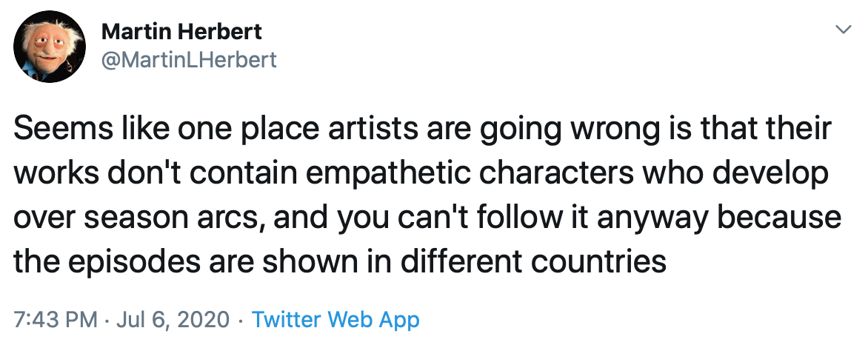
Task: Click the phrase 'empathetic characters' in tweet
Action: 468,174
